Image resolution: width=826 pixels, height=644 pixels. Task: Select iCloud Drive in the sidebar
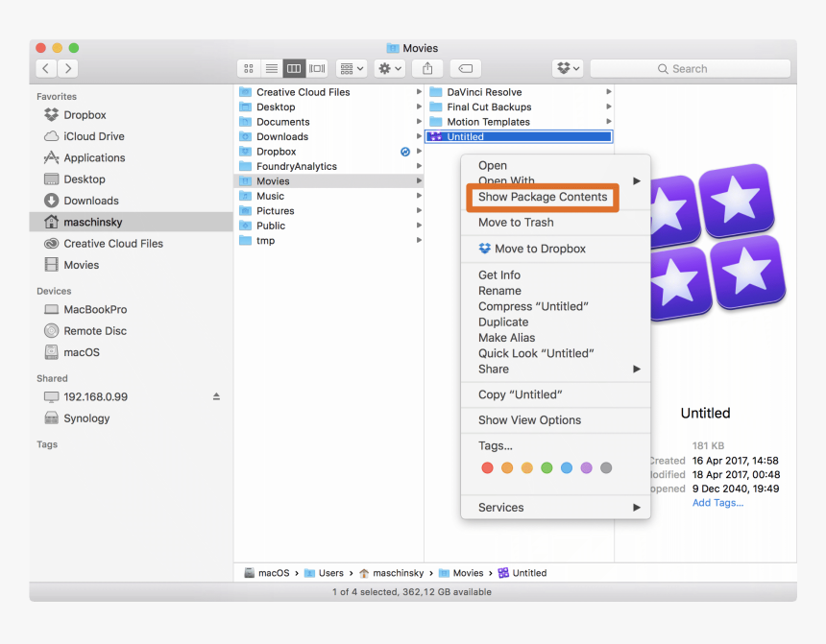pyautogui.click(x=93, y=136)
